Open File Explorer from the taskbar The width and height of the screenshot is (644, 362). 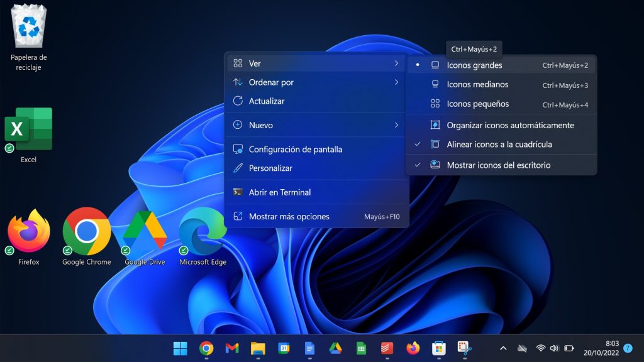coord(258,348)
